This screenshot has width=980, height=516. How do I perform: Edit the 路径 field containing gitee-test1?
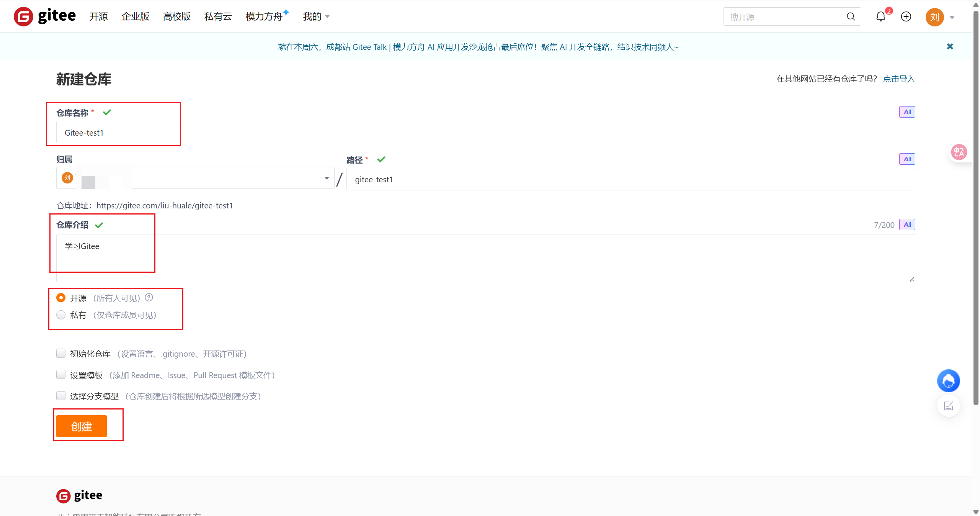tap(631, 179)
